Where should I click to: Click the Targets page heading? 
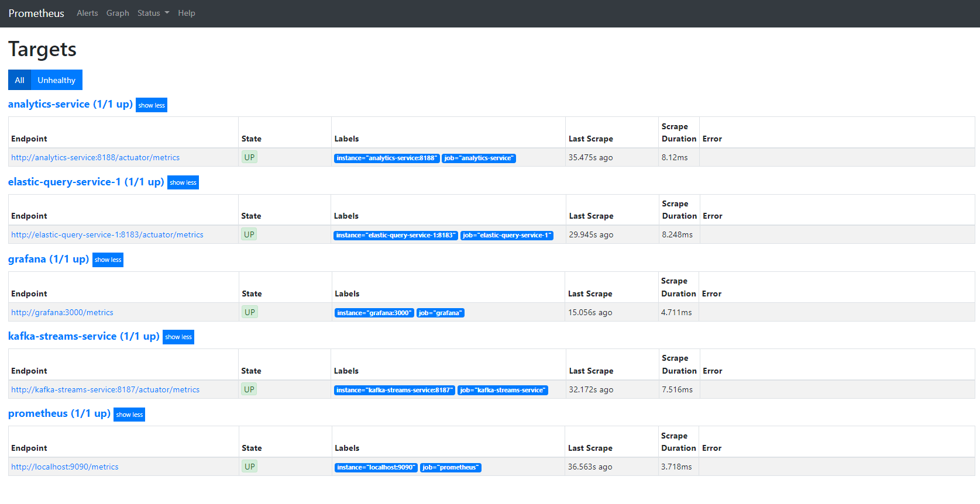(x=42, y=49)
